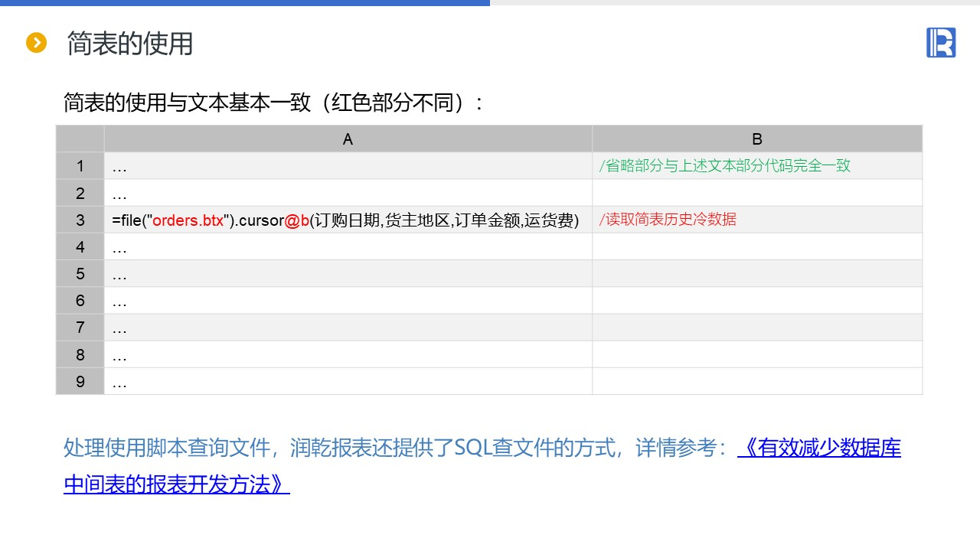Click the cell containing =file("orders.btx").cursor@b
This screenshot has width=980, height=551.
click(348, 220)
